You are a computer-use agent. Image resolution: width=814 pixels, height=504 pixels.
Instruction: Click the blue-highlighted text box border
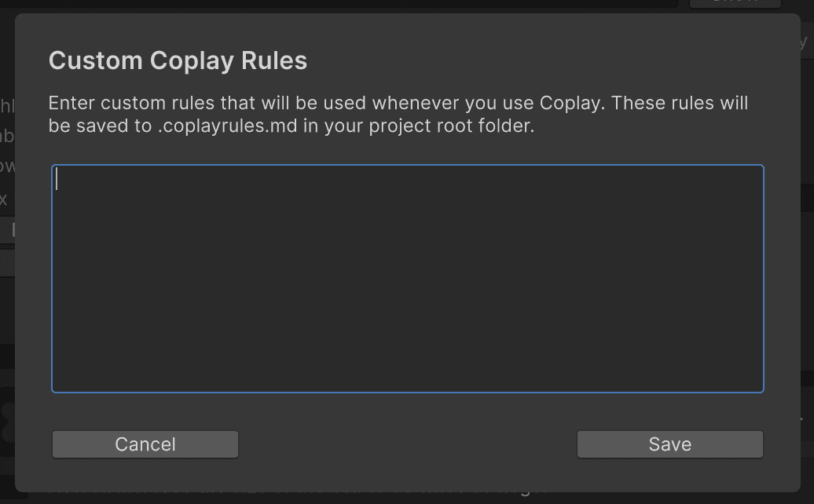pyautogui.click(x=407, y=165)
